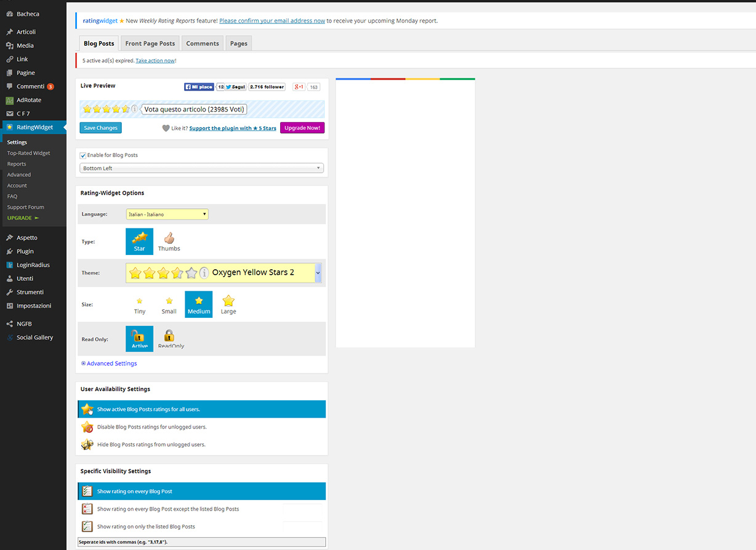The width and height of the screenshot is (756, 550).
Task: Click the Utenti user icon
Action: click(10, 278)
